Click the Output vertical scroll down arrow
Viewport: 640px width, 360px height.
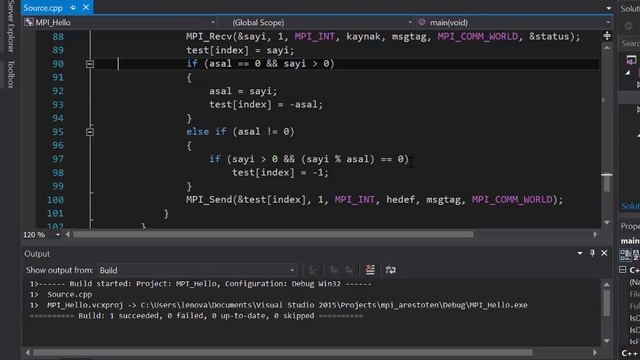pyautogui.click(x=607, y=341)
